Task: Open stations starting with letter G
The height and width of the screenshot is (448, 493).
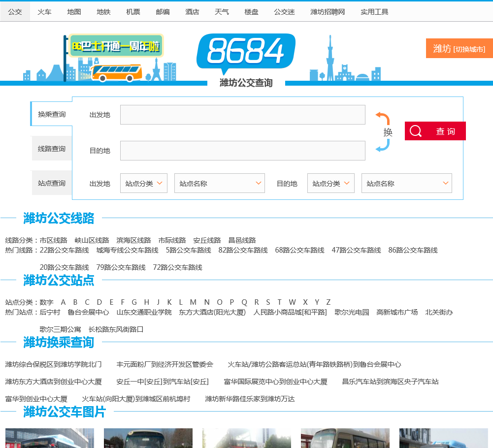Action: pos(134,302)
